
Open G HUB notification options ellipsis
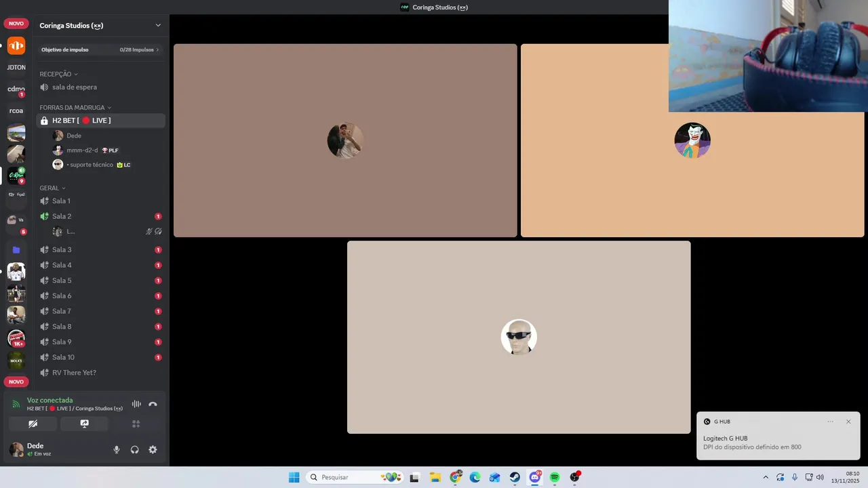(x=830, y=422)
